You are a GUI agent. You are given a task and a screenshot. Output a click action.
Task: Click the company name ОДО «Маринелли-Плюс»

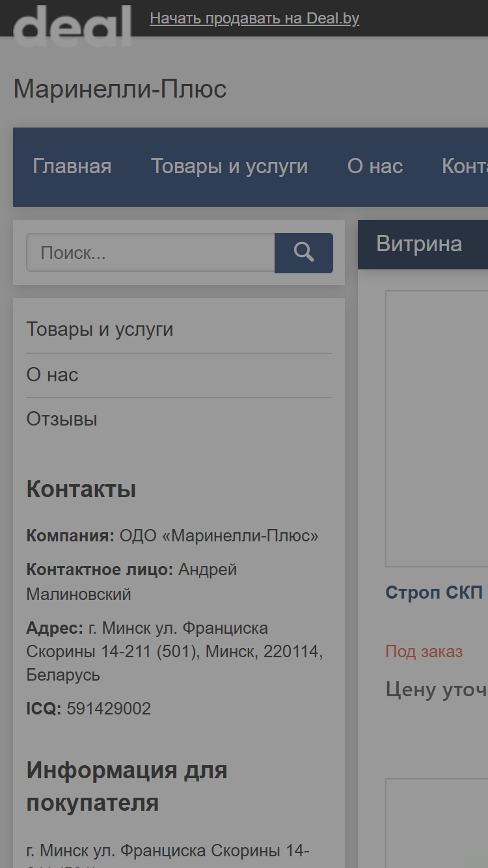pyautogui.click(x=219, y=536)
